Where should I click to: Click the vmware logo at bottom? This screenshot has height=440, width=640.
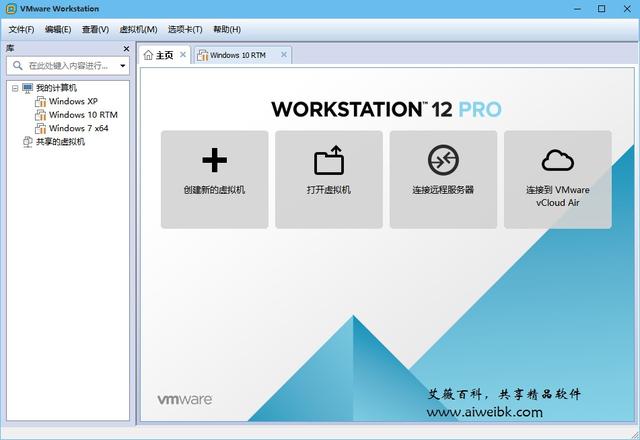click(184, 400)
